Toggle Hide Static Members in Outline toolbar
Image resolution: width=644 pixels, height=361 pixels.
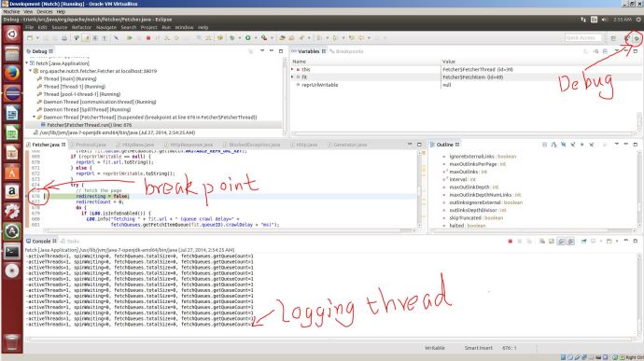pos(573,145)
